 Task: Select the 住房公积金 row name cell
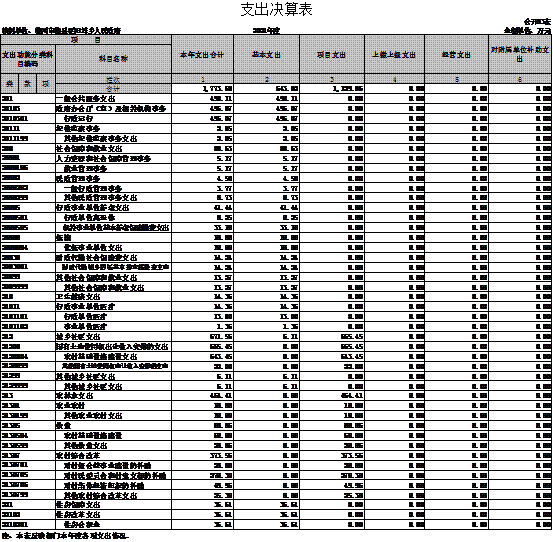point(113,524)
